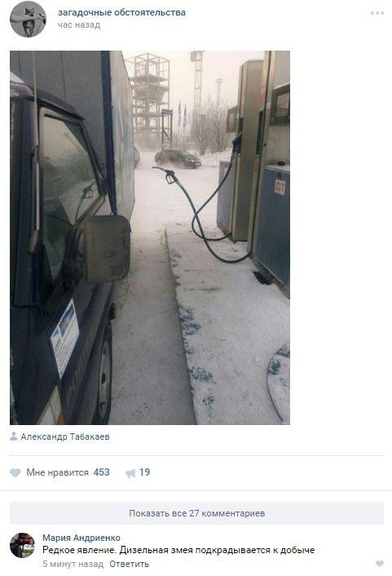
Task: Open Мария Андриенко's name link
Action: 81,538
